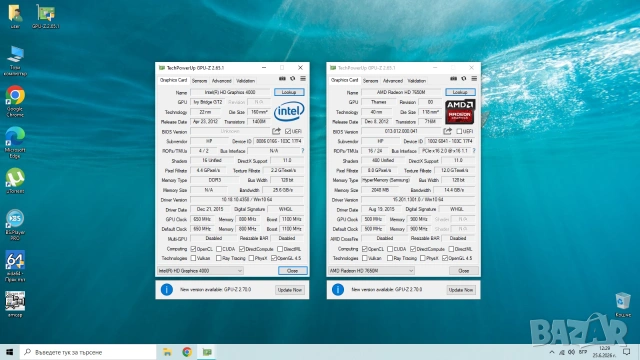Click Update Now under the Intel window
This screenshot has height=360, width=640.
pos(289,290)
